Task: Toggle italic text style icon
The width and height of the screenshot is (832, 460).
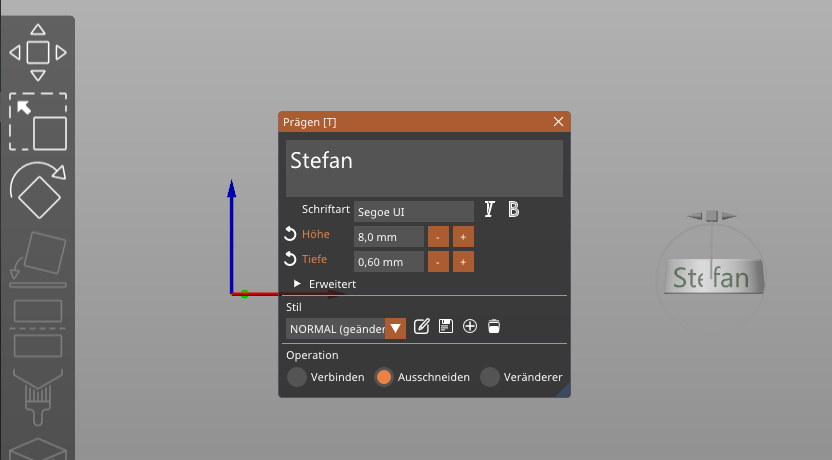Action: pyautogui.click(x=490, y=210)
